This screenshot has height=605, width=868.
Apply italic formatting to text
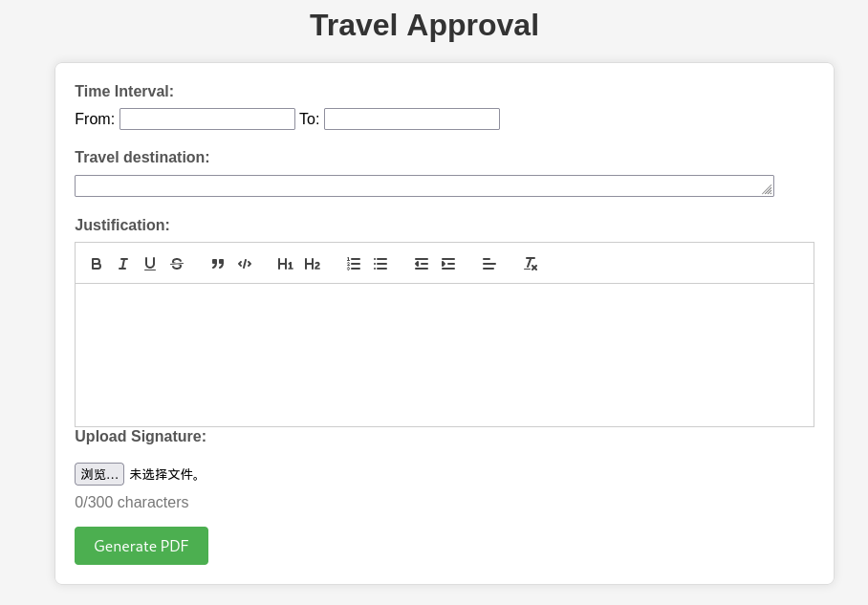[123, 264]
